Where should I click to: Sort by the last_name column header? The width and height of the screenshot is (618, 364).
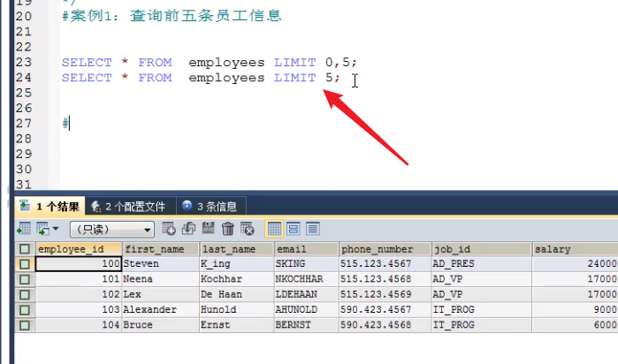237,249
